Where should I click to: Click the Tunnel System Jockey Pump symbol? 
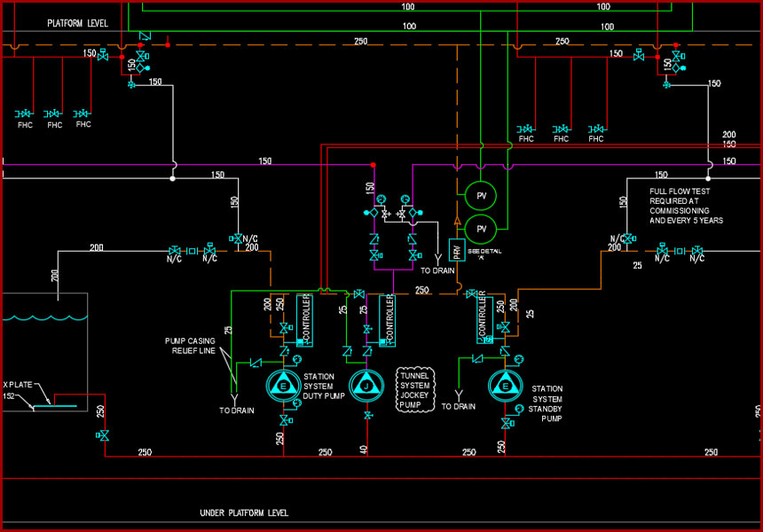(x=366, y=386)
